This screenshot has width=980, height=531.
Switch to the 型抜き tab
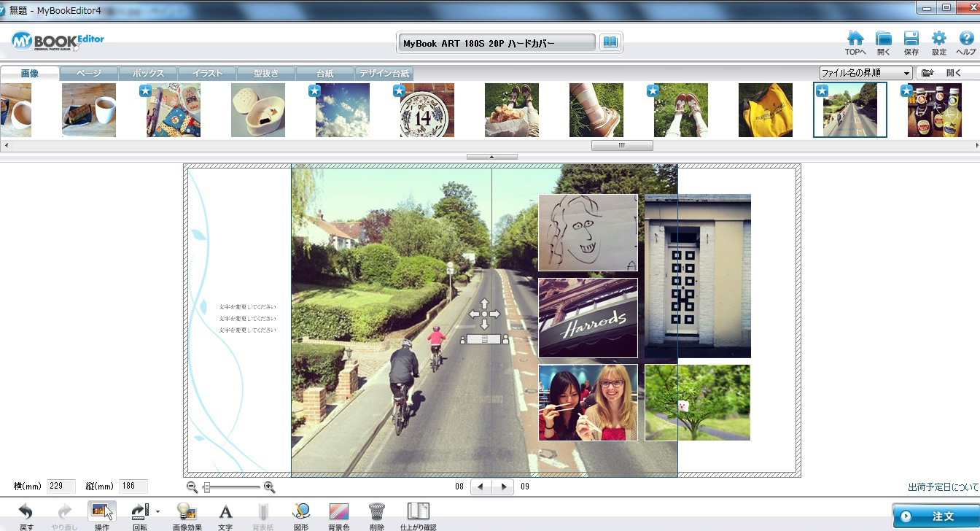266,74
